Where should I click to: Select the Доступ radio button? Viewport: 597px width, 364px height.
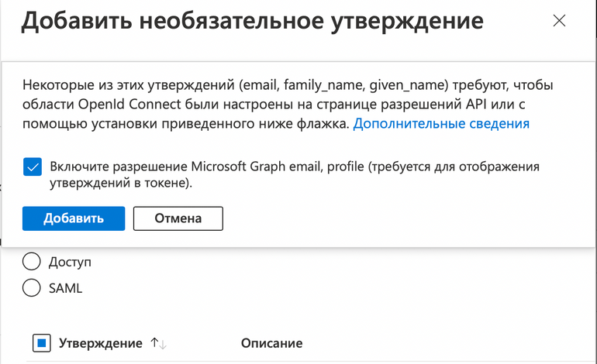[x=32, y=262]
